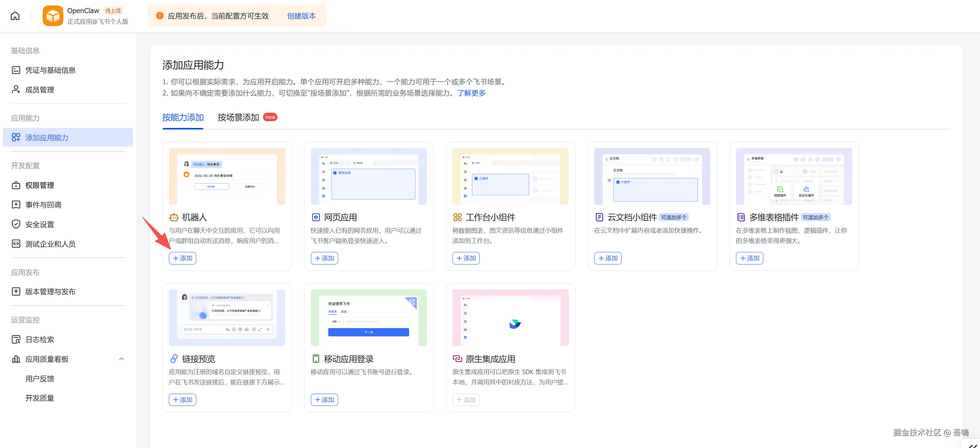Click 添加 button for 网页应用
Screen dimensions: 980x448
pos(324,258)
